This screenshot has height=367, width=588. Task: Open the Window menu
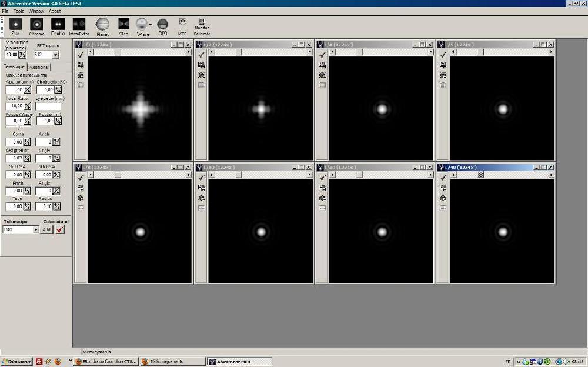tap(36, 11)
